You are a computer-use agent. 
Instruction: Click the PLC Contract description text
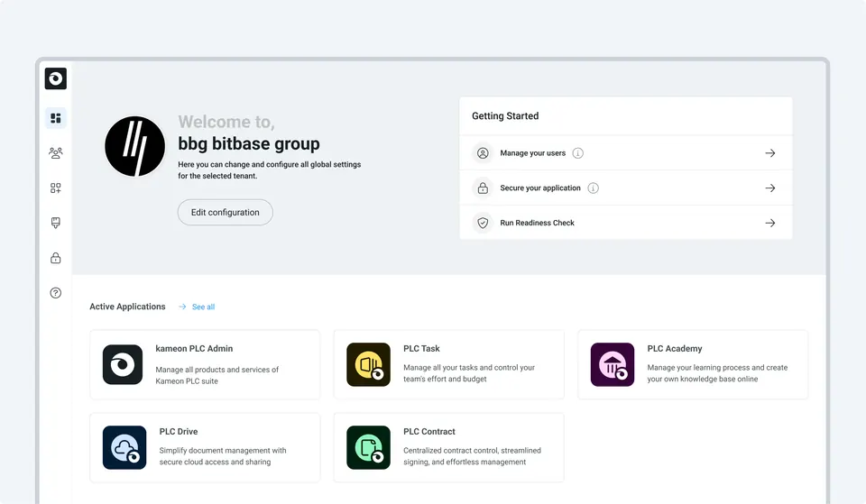(472, 456)
